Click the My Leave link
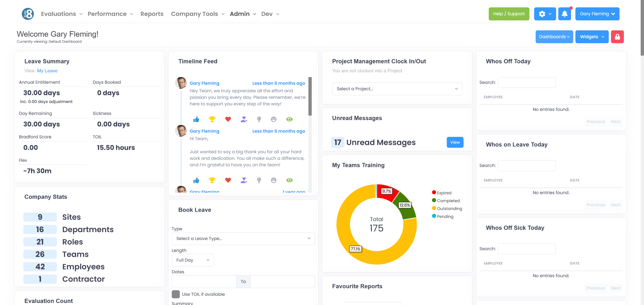This screenshot has width=644, height=305. [47, 71]
